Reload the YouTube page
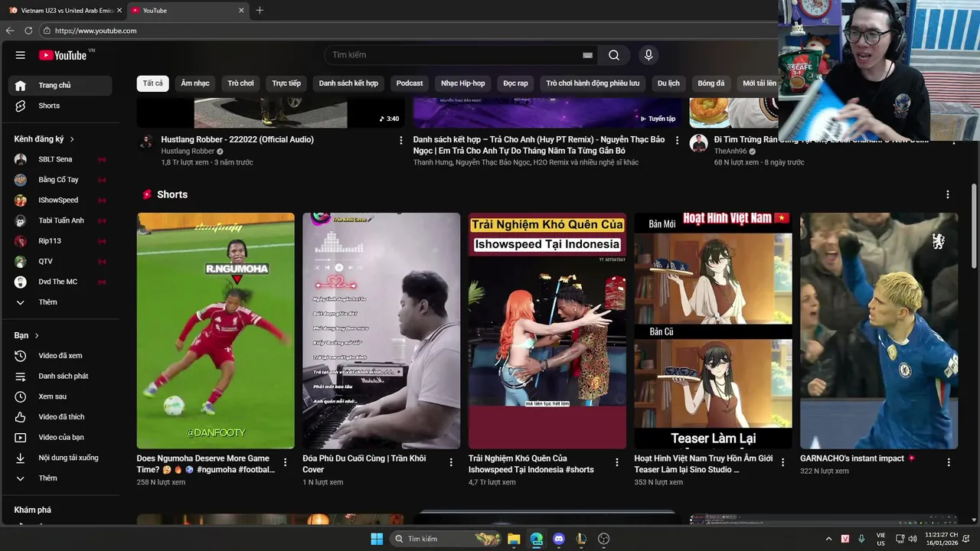Viewport: 980px width, 551px height. [x=28, y=31]
